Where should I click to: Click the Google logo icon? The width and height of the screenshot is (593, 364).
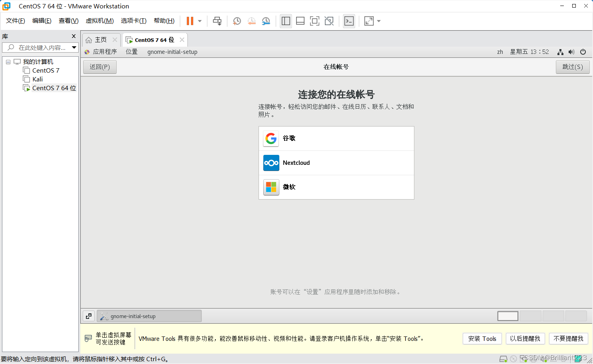(x=271, y=138)
